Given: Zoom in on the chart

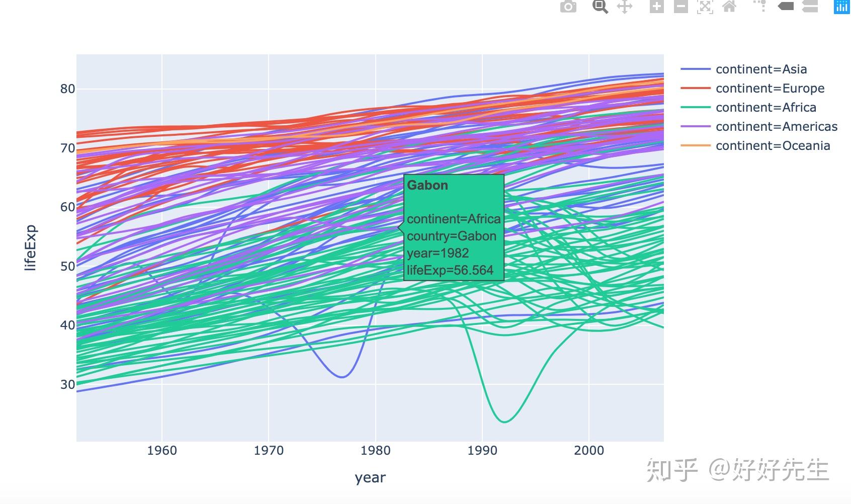Looking at the screenshot, I should pos(657,7).
